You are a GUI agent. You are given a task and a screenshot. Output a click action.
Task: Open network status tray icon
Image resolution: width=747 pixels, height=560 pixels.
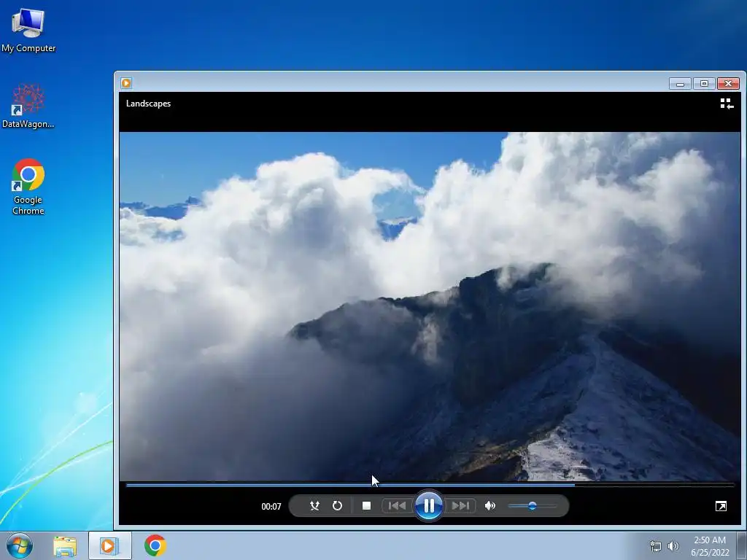656,546
